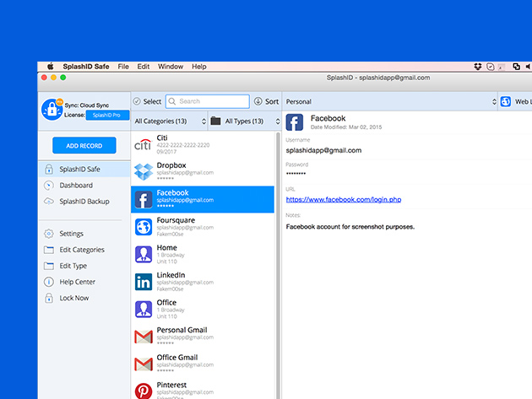This screenshot has height=399, width=532.
Task: Open the Help menu
Action: click(198, 67)
